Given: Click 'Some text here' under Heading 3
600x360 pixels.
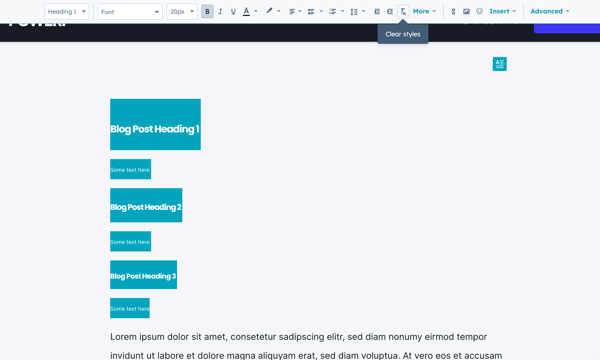Looking at the screenshot, I should click(130, 308).
